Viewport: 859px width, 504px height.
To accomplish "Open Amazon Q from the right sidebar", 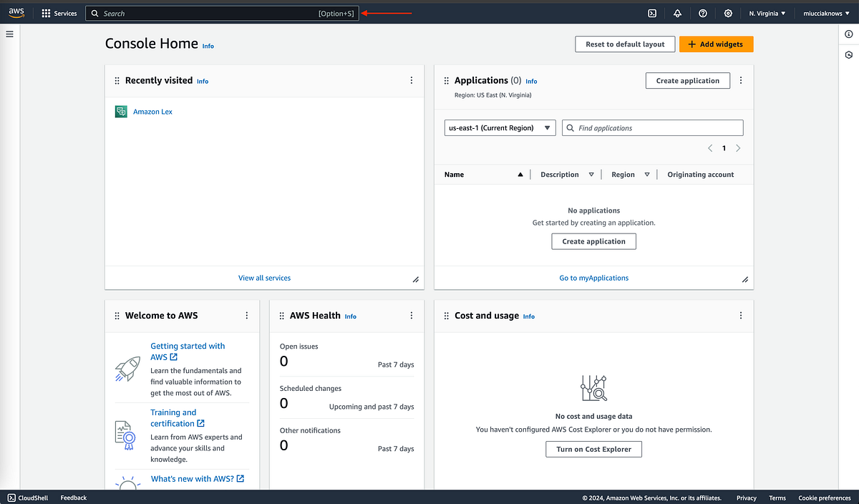I will [x=848, y=54].
